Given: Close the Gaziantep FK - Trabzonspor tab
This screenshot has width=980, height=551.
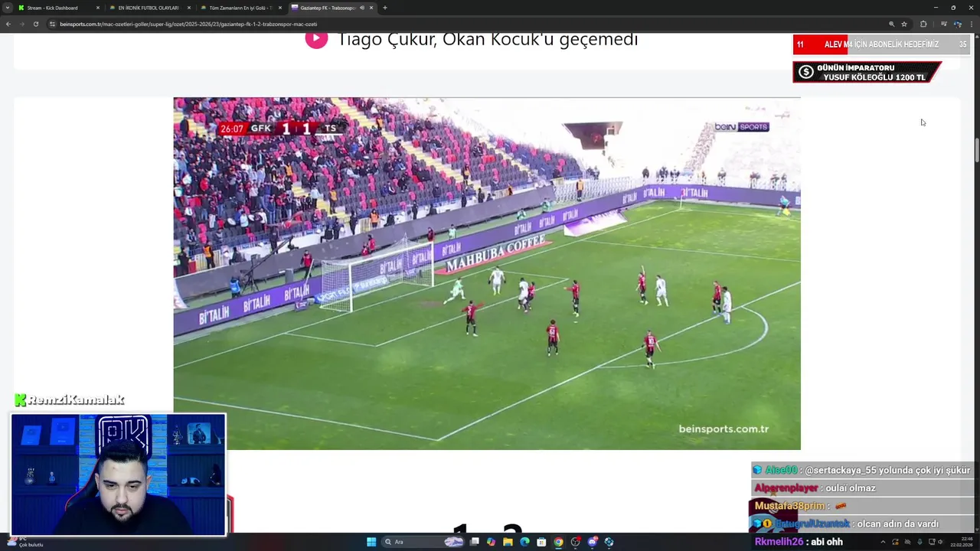Looking at the screenshot, I should point(371,8).
